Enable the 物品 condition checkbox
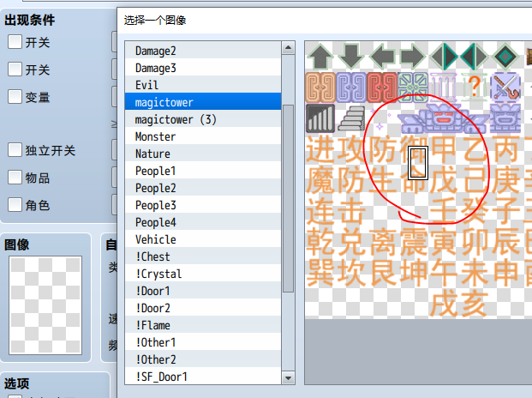 [x=15, y=178]
